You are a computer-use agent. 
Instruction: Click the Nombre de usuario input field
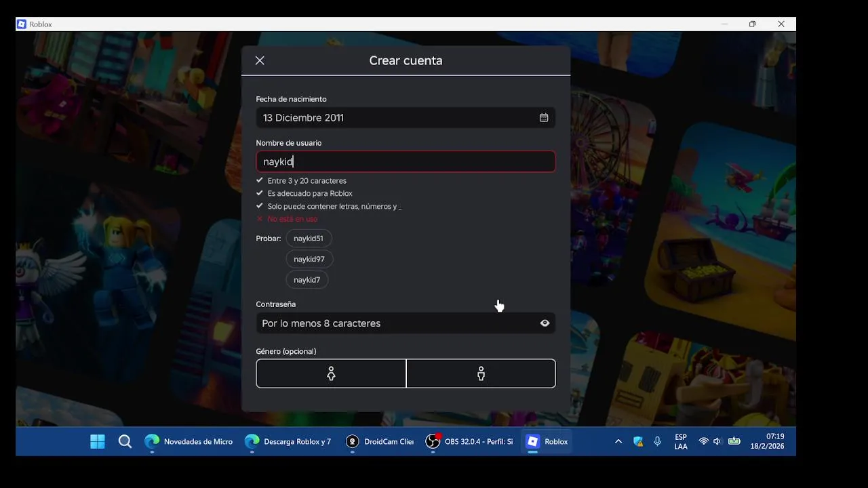click(406, 161)
